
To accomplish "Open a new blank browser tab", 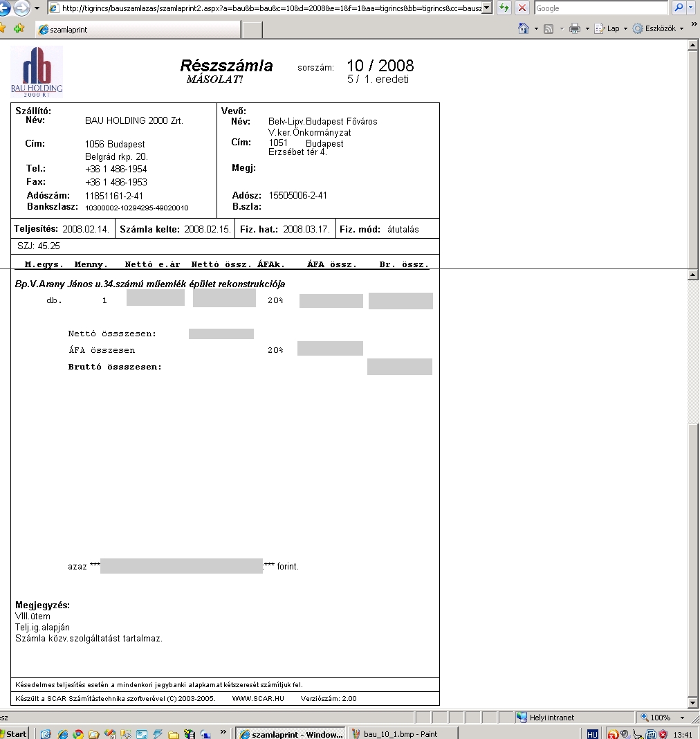I will (252, 30).
